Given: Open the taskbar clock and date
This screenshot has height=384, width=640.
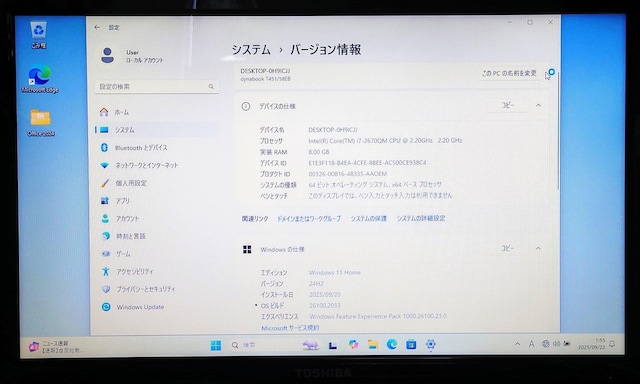Looking at the screenshot, I should [x=591, y=344].
